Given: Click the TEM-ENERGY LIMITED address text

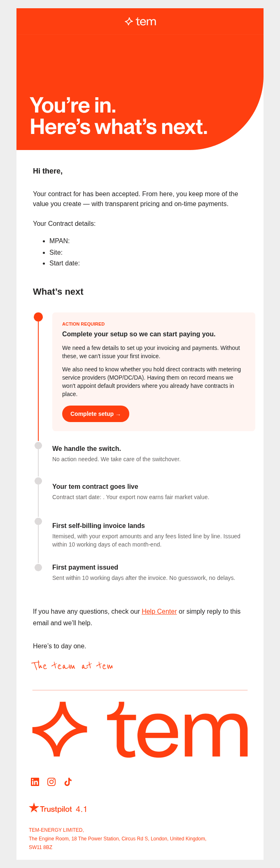Looking at the screenshot, I should click(117, 839).
